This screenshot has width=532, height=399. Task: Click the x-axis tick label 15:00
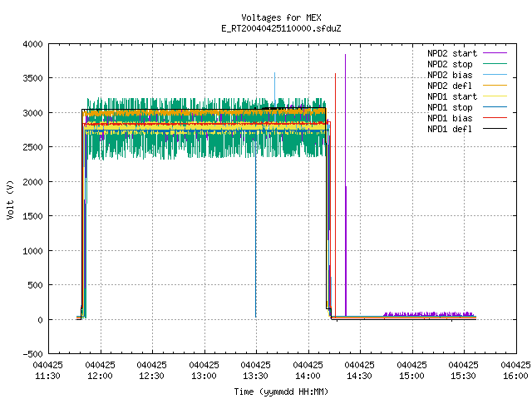(x=411, y=376)
